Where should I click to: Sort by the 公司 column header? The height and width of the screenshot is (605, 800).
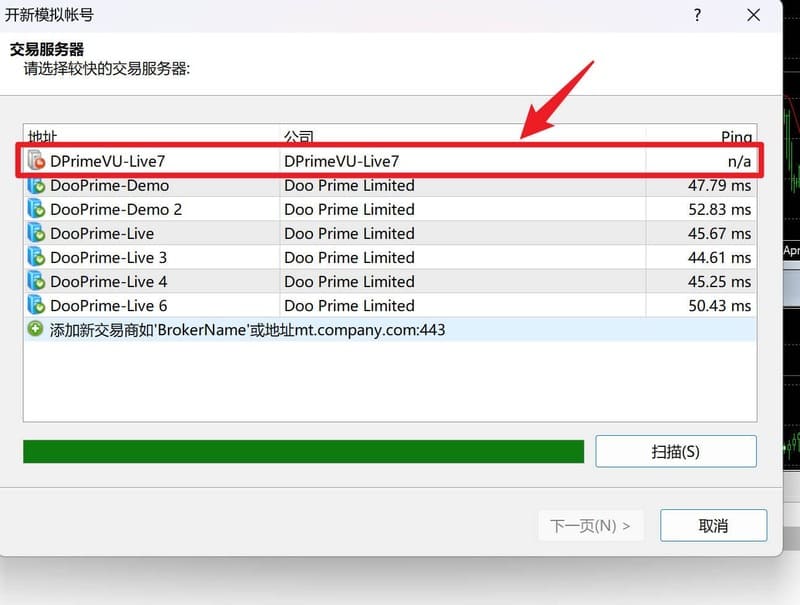point(460,136)
